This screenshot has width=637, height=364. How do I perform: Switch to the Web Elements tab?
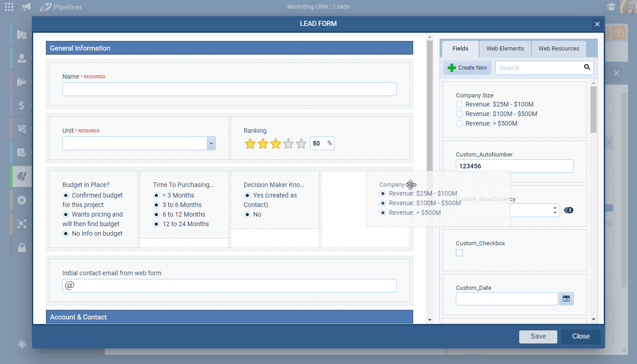[505, 49]
